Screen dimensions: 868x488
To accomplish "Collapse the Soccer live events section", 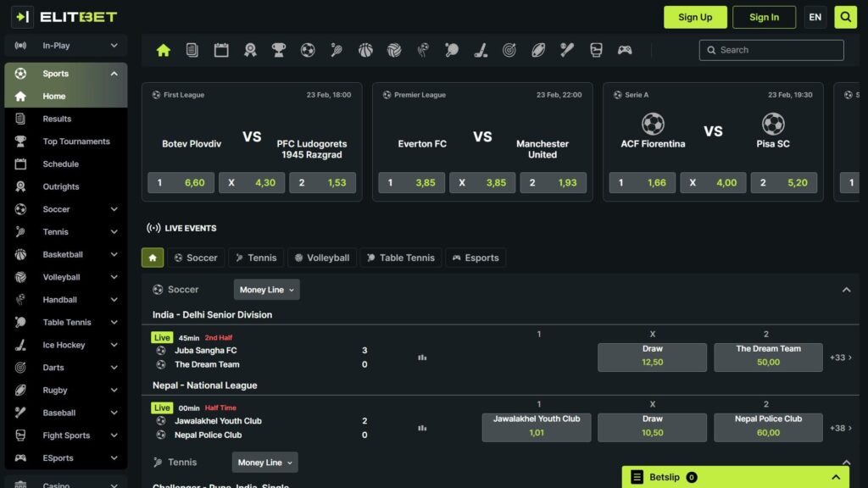I will pyautogui.click(x=846, y=289).
